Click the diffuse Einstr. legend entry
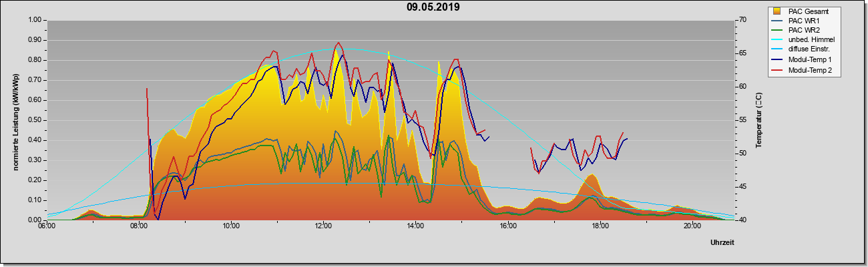Image resolution: width=868 pixels, height=267 pixels. [801, 50]
